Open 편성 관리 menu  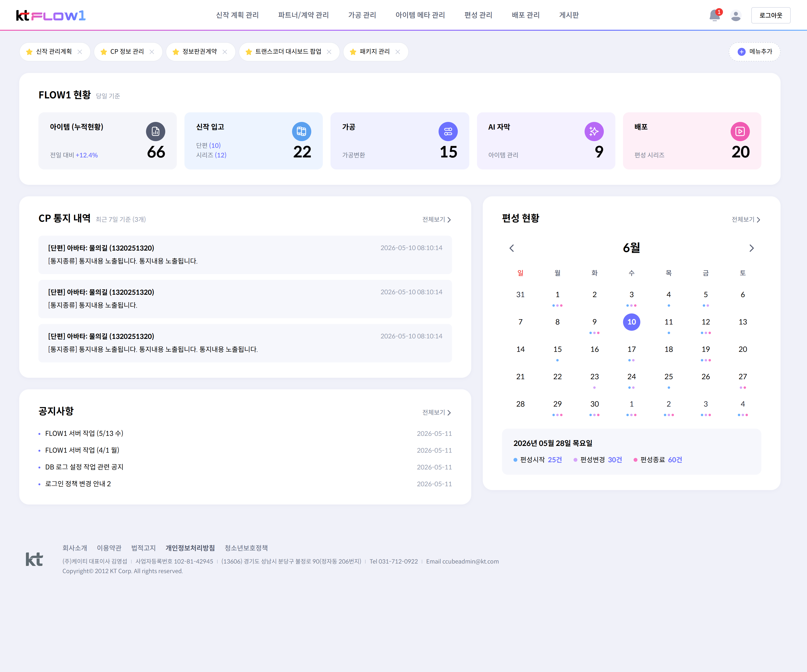click(478, 15)
